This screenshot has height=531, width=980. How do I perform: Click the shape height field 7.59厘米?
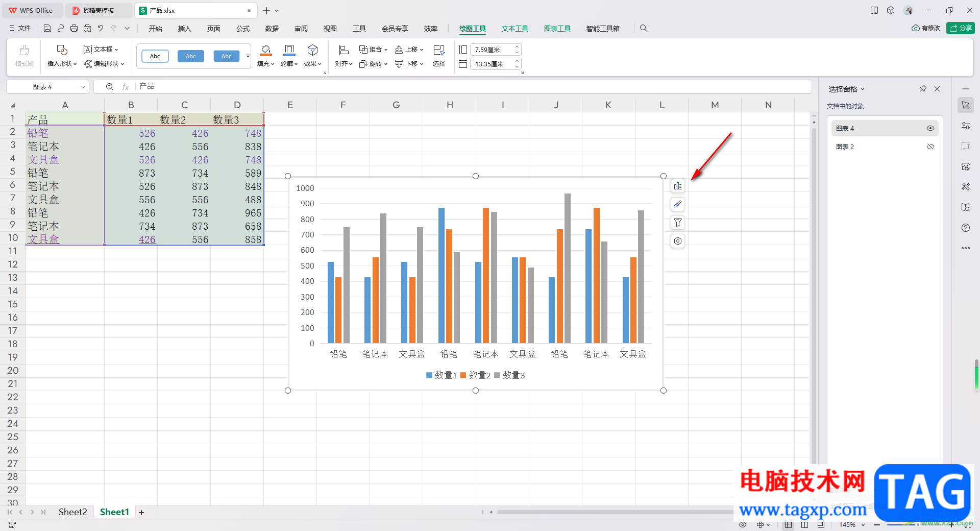pos(495,50)
